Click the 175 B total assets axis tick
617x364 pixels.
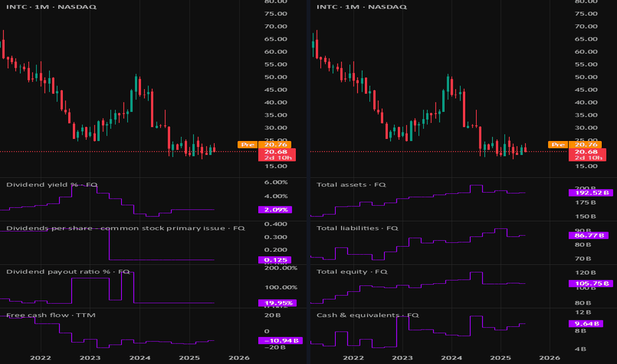coord(585,203)
